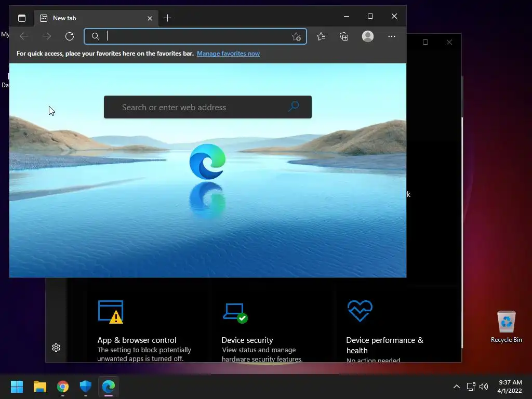The width and height of the screenshot is (532, 399).
Task: Open Google Chrome from the taskbar
Action: (63, 387)
